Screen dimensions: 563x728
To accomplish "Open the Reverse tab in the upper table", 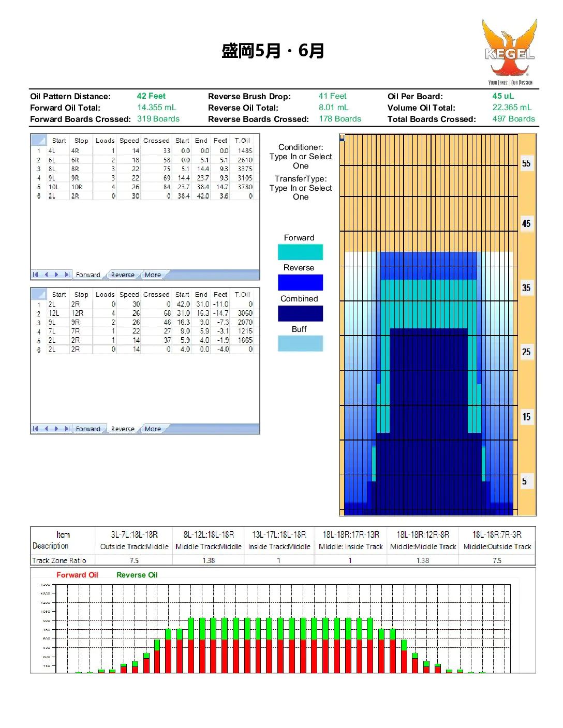I will (123, 275).
